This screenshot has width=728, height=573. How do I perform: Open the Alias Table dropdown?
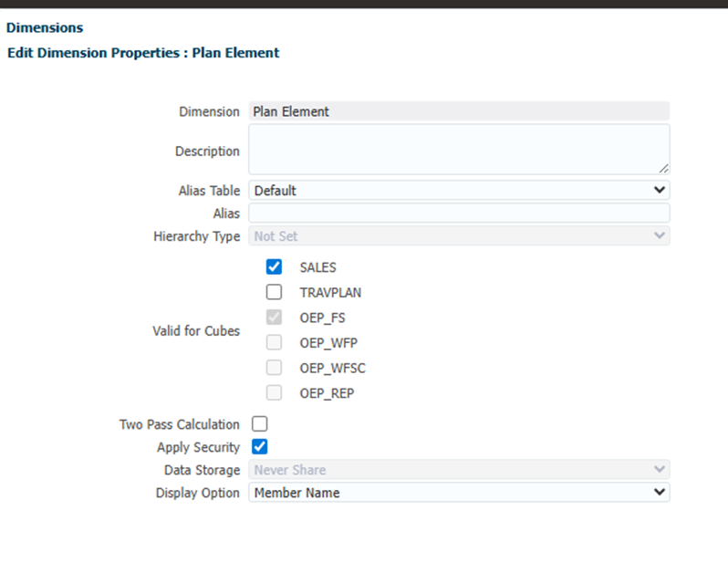[459, 191]
